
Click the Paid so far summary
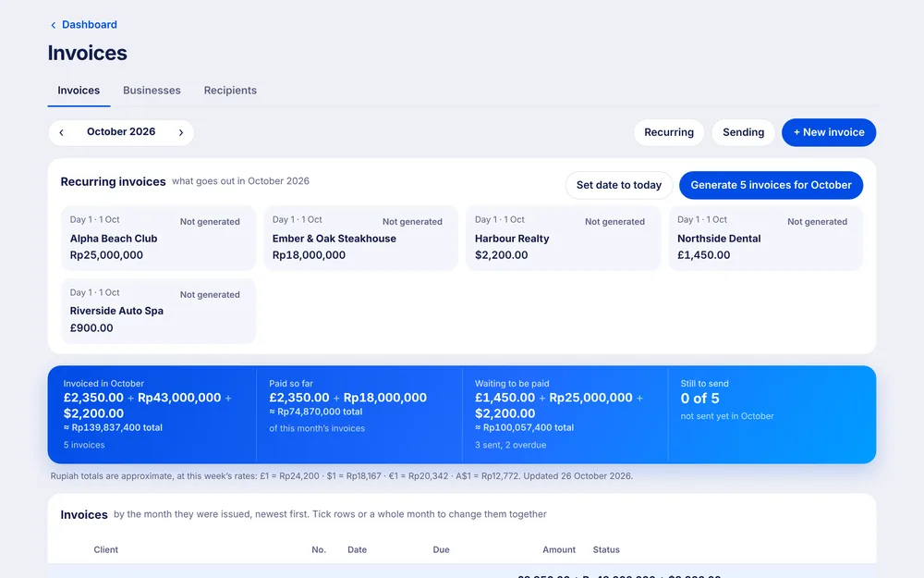359,414
